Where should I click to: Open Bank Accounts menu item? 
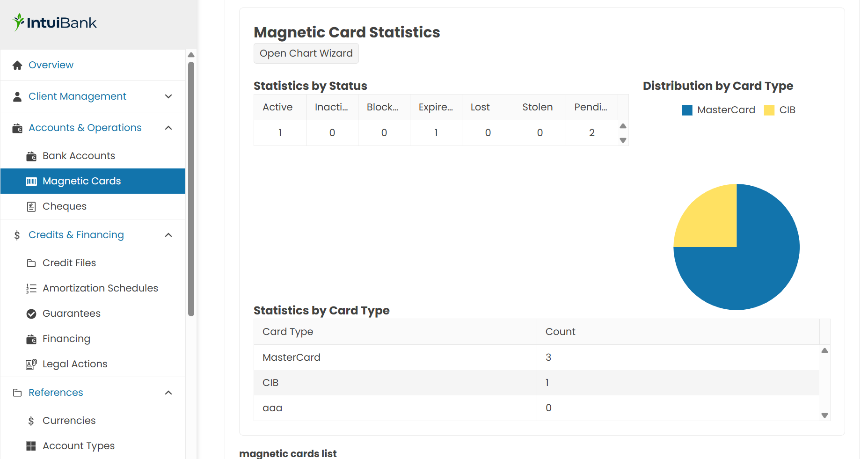click(93, 156)
